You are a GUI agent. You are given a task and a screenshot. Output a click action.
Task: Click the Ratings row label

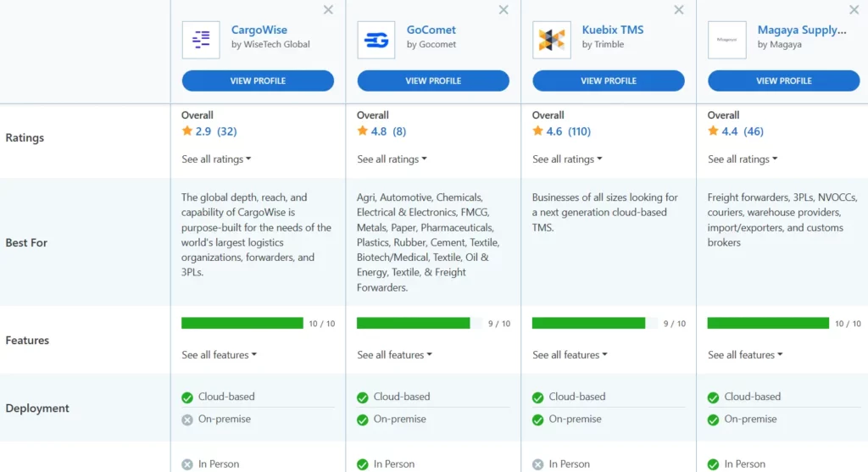click(25, 138)
